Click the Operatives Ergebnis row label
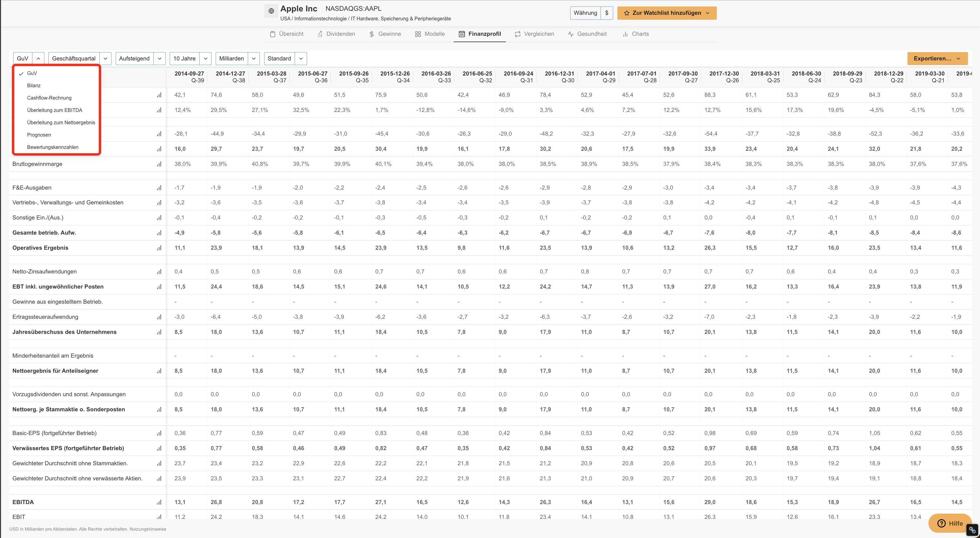 click(x=40, y=248)
